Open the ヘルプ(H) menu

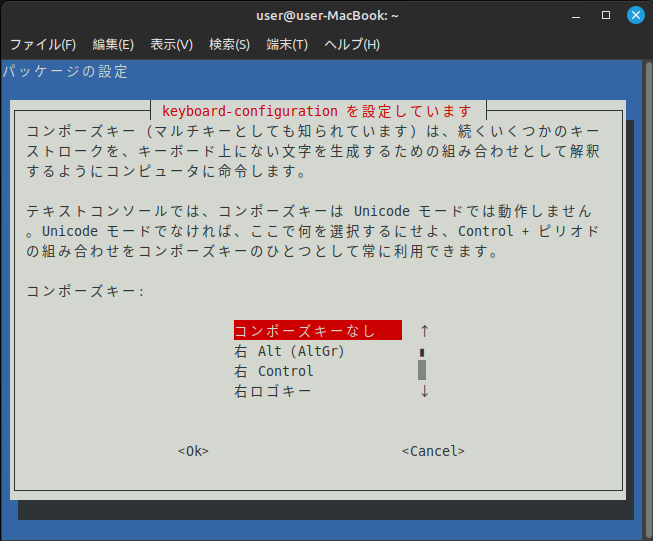point(352,45)
